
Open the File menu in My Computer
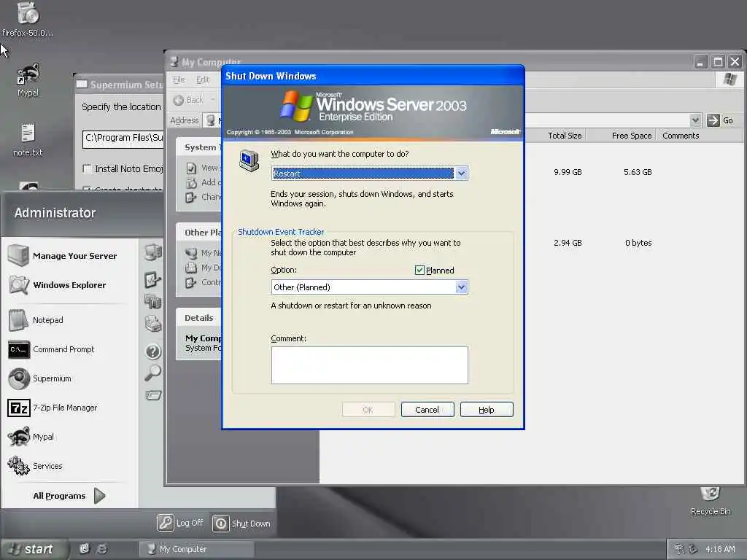[x=179, y=79]
